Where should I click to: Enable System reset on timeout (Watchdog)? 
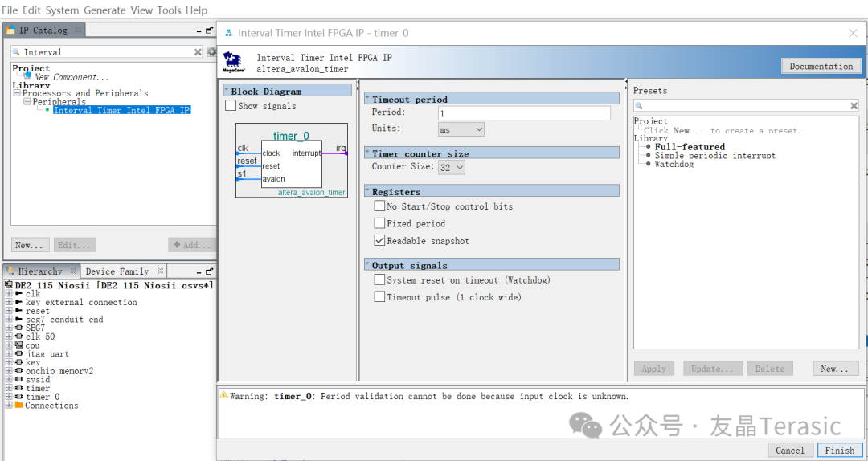pos(379,279)
